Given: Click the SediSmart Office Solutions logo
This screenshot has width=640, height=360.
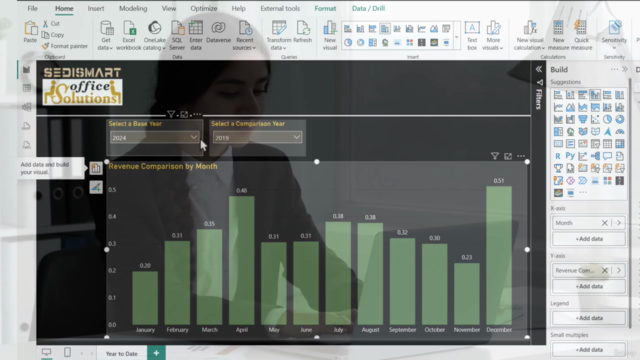Looking at the screenshot, I should tap(82, 86).
